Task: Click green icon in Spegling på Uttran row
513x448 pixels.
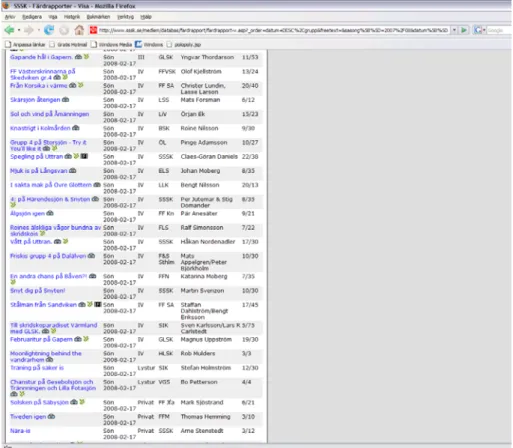Action: pyautogui.click(x=76, y=156)
